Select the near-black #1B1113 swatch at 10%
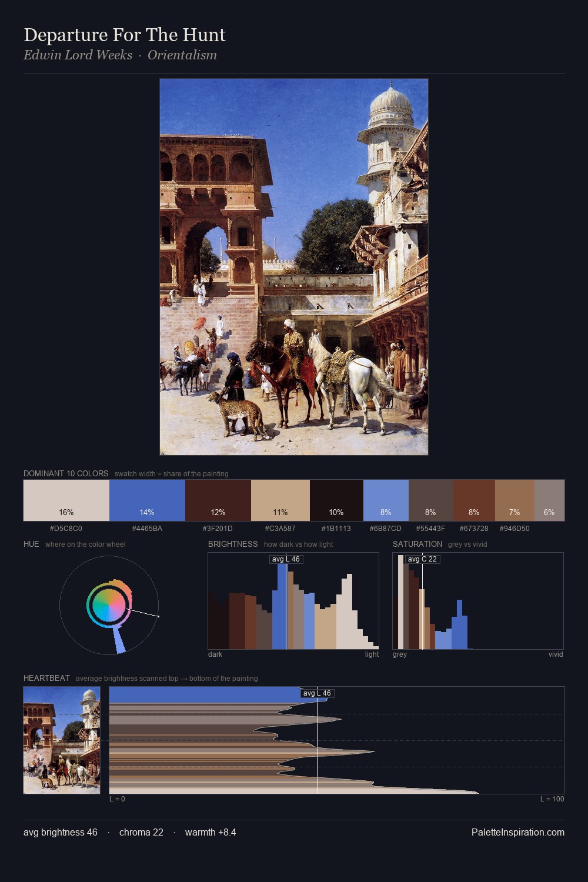Screen dimensions: 588x882 click(x=336, y=500)
